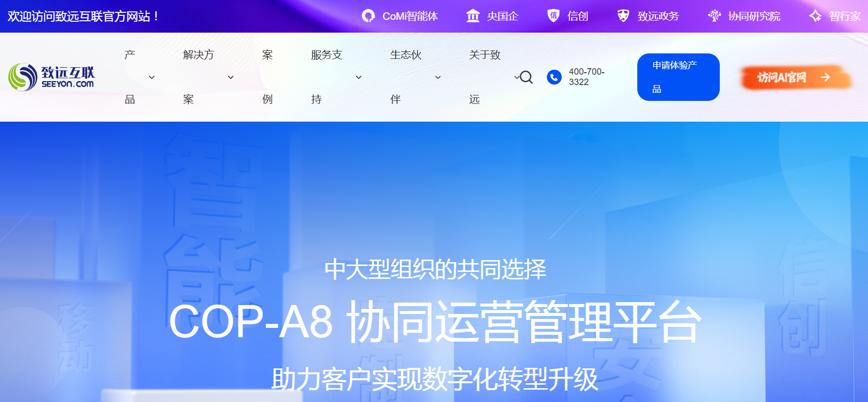Click the blue phone icon

pyautogui.click(x=554, y=77)
